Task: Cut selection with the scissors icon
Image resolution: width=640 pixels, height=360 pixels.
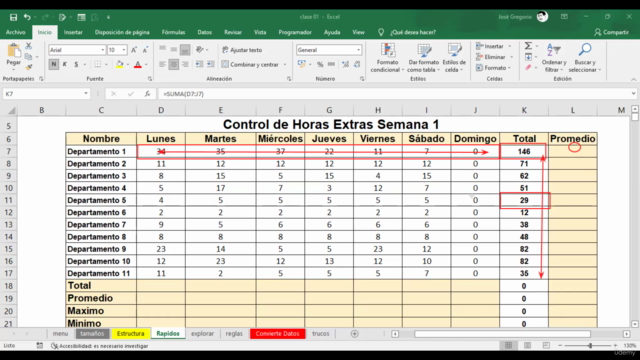Action: 29,46
